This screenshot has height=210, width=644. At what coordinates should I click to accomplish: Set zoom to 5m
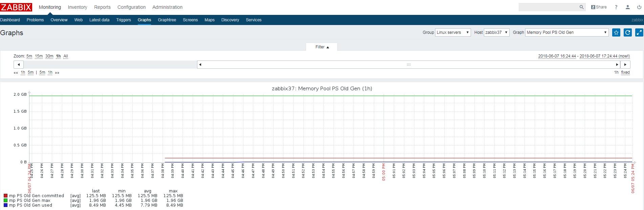click(29, 56)
